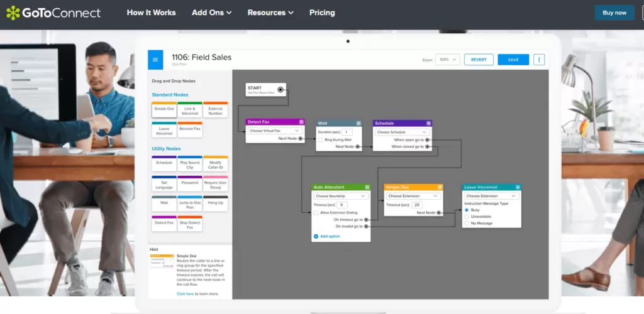Select the External Number node tile
Screen dimensions: 644x314
click(x=215, y=109)
